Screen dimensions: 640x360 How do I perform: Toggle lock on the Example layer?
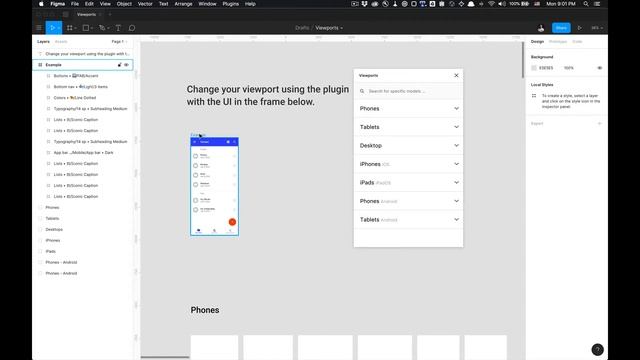click(x=120, y=65)
